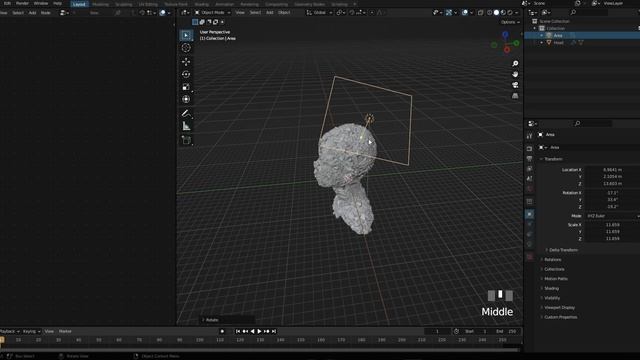Play the animation forward
Viewport: 640px width, 360px height.
260,331
